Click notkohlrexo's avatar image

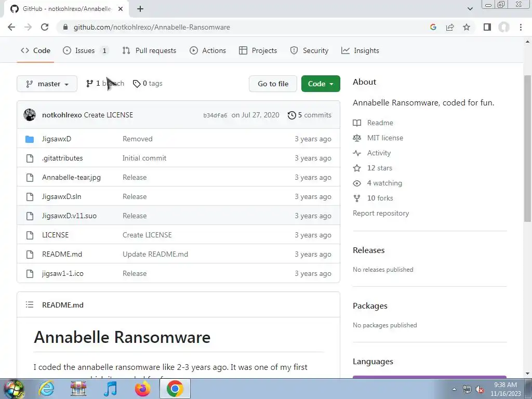(x=30, y=115)
